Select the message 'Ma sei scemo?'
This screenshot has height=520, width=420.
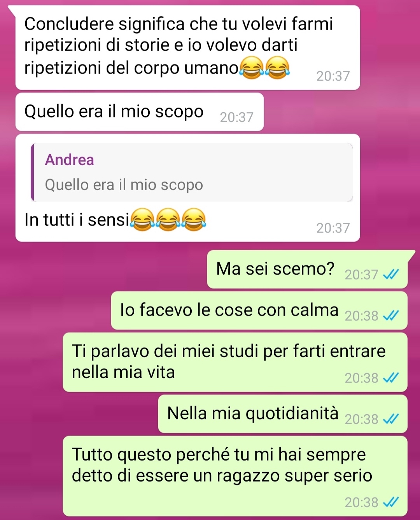(x=307, y=269)
